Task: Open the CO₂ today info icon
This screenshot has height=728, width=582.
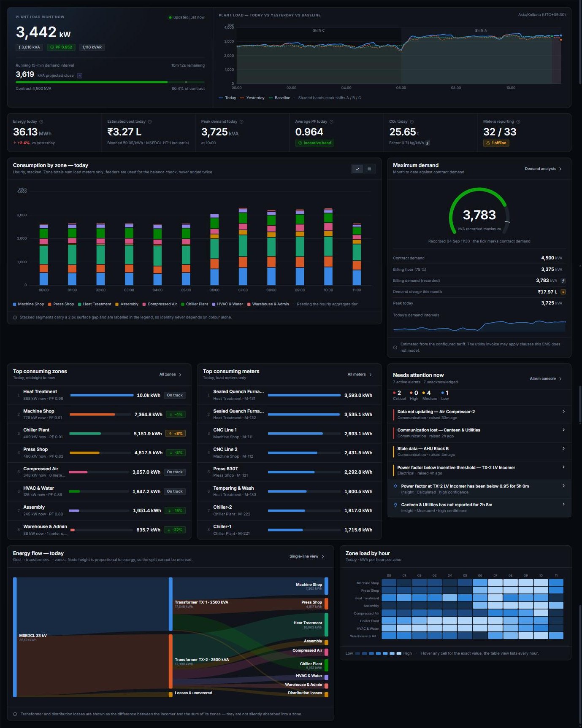Action: point(412,122)
